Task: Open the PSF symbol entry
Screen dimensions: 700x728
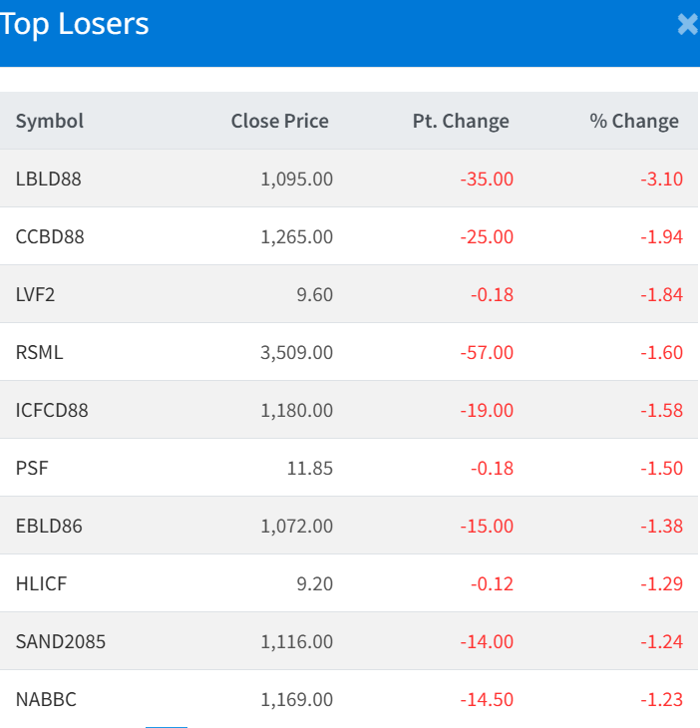Action: 32,469
